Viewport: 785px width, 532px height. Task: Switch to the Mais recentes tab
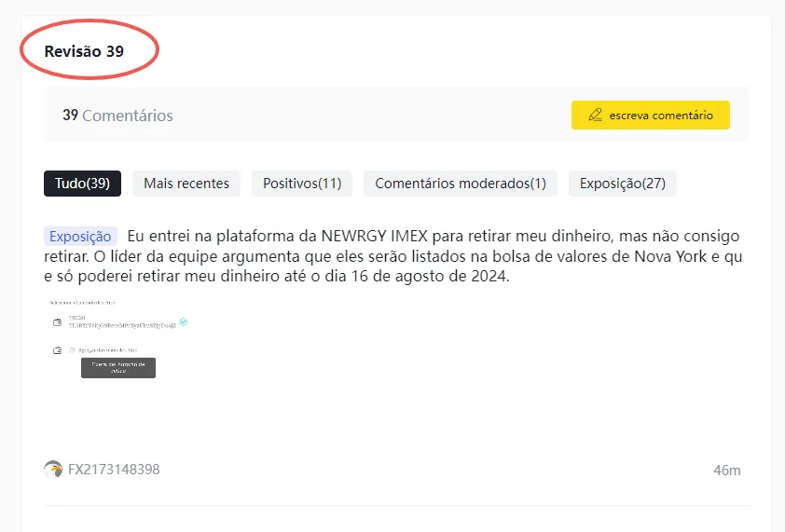point(186,184)
